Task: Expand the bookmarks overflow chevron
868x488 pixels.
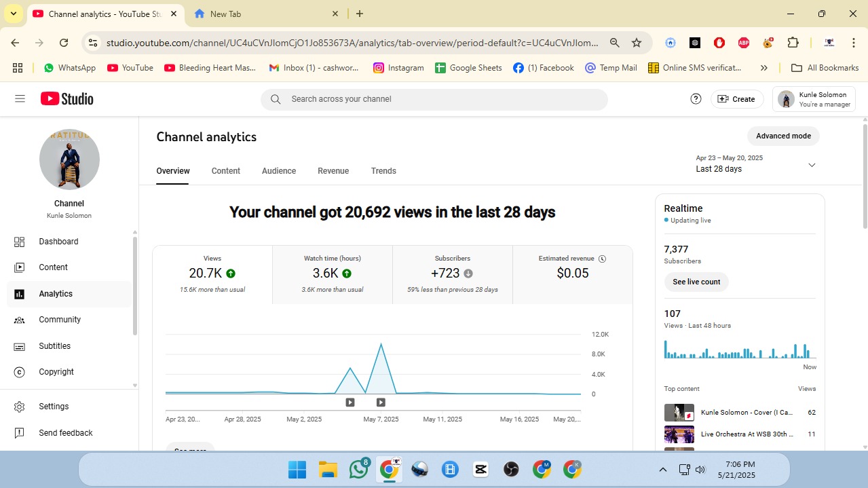Action: coord(763,68)
